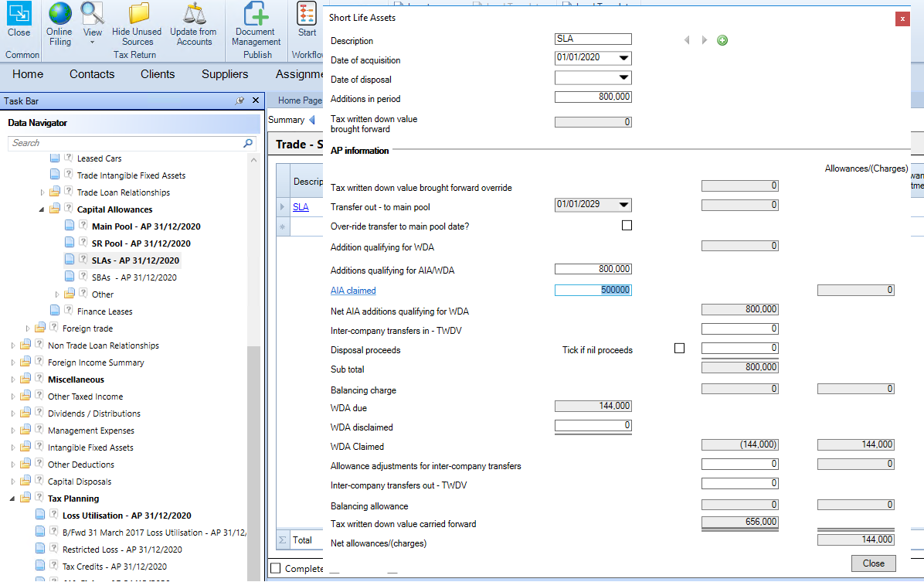
Task: Expand Non Trade Loan Relationships node
Action: point(12,345)
